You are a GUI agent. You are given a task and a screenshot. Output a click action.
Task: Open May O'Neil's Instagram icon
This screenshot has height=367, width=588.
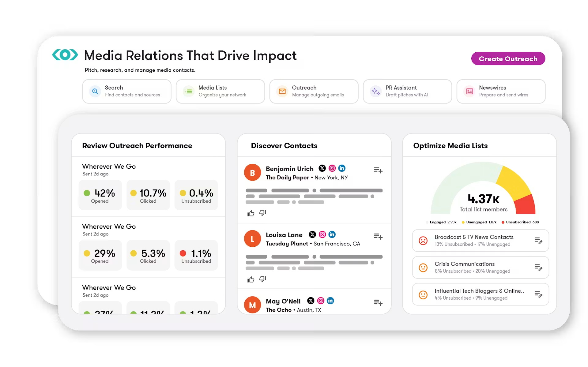(x=321, y=301)
